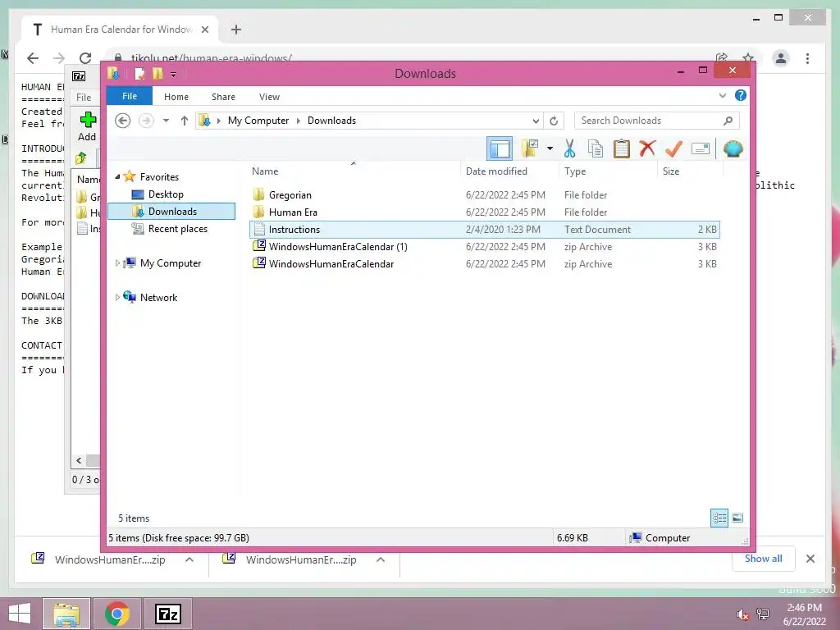This screenshot has height=630, width=840.
Task: Click the Classic Shell seashell icon
Action: click(733, 148)
